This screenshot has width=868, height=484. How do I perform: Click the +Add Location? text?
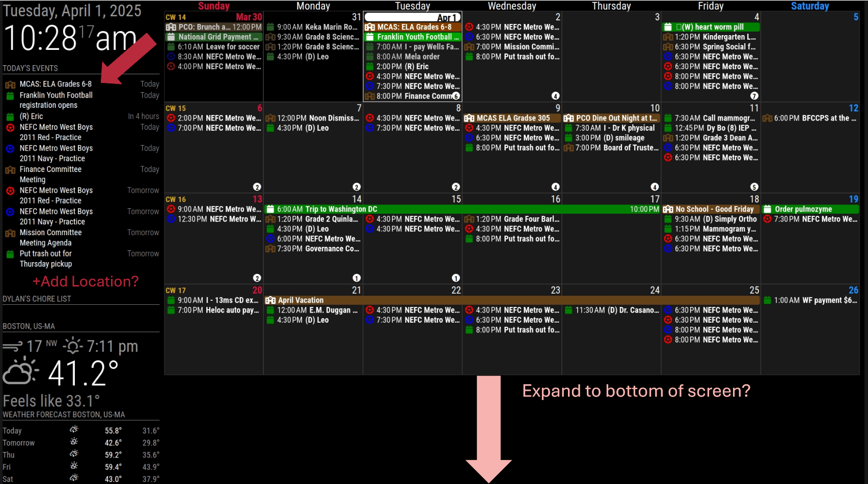[x=85, y=281]
